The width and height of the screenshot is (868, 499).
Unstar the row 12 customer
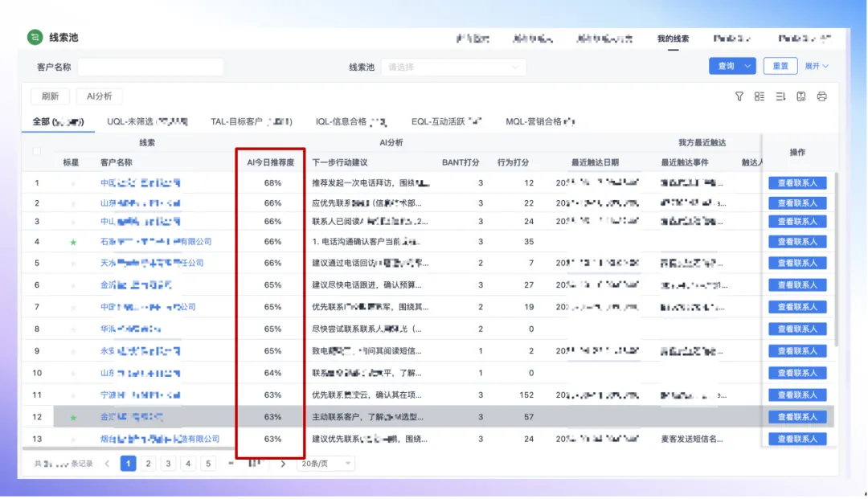pos(73,418)
